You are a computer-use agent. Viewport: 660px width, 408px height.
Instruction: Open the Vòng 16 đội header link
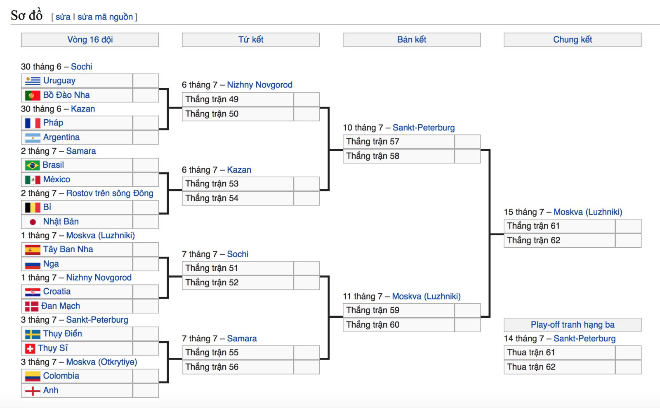pos(90,40)
